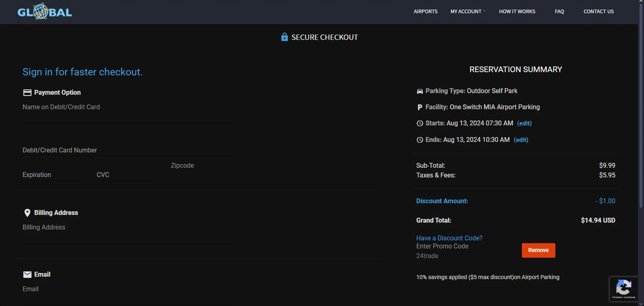Click Sign in for faster checkout link
This screenshot has width=644, height=306.
click(x=82, y=72)
